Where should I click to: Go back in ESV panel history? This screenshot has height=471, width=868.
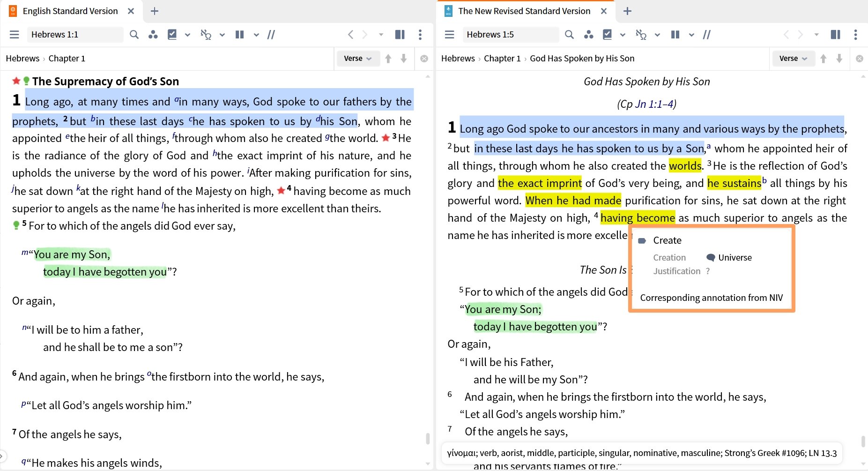[x=350, y=35]
